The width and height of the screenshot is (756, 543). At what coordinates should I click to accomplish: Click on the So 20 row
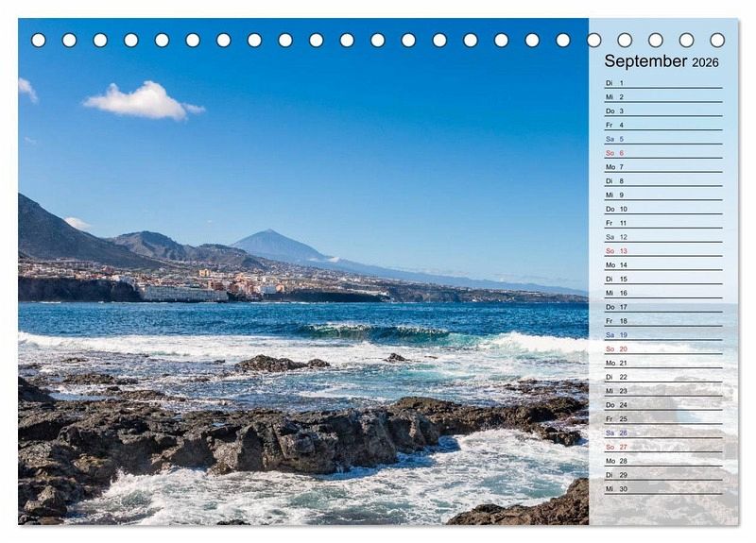pos(662,348)
